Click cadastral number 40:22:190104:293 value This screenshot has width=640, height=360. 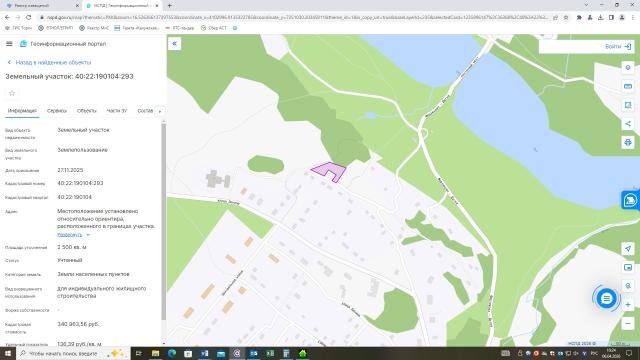pos(80,183)
